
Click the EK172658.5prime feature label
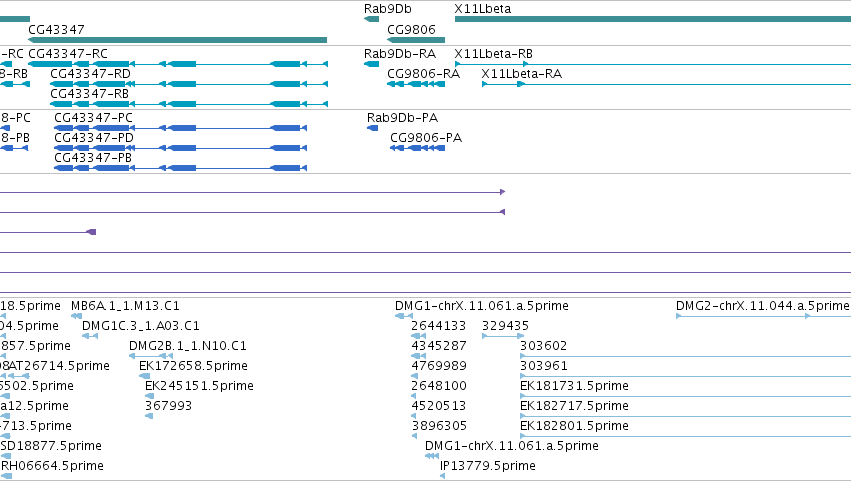point(193,366)
